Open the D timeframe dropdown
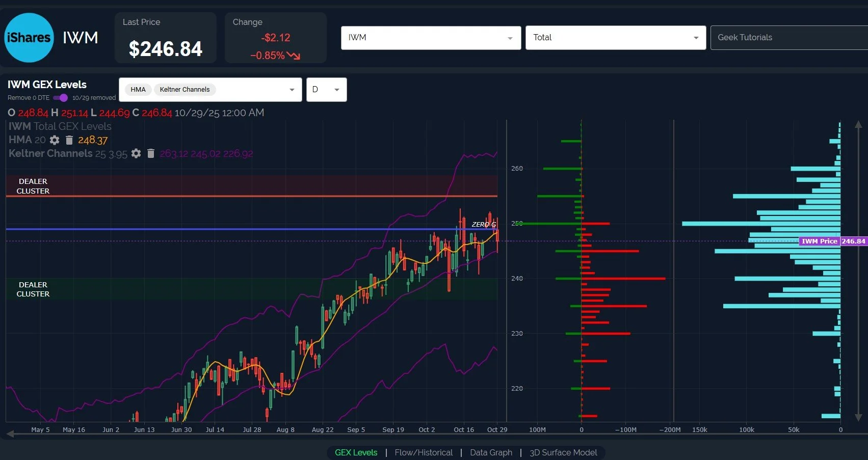The image size is (868, 460). (x=327, y=90)
